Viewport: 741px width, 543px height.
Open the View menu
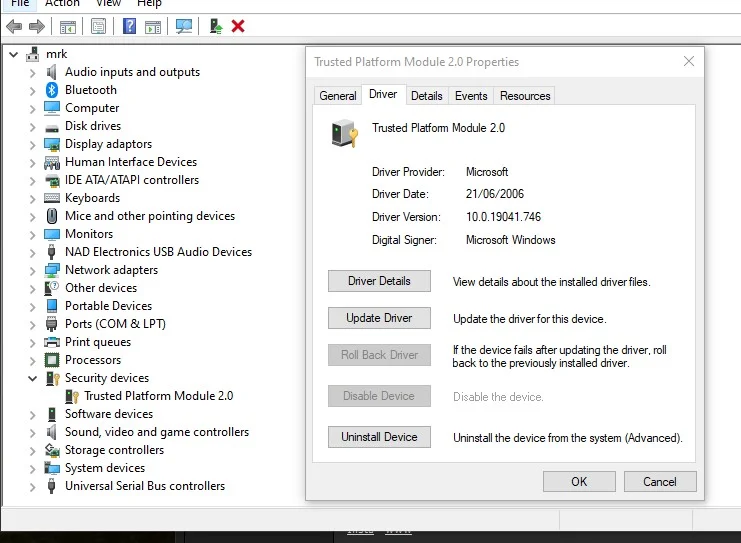click(108, 3)
